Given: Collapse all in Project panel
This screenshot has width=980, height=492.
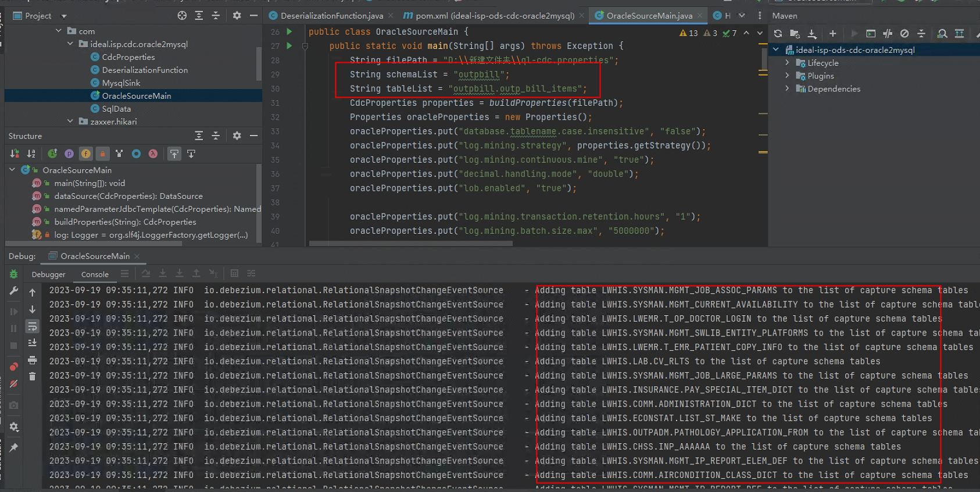Looking at the screenshot, I should (216, 16).
